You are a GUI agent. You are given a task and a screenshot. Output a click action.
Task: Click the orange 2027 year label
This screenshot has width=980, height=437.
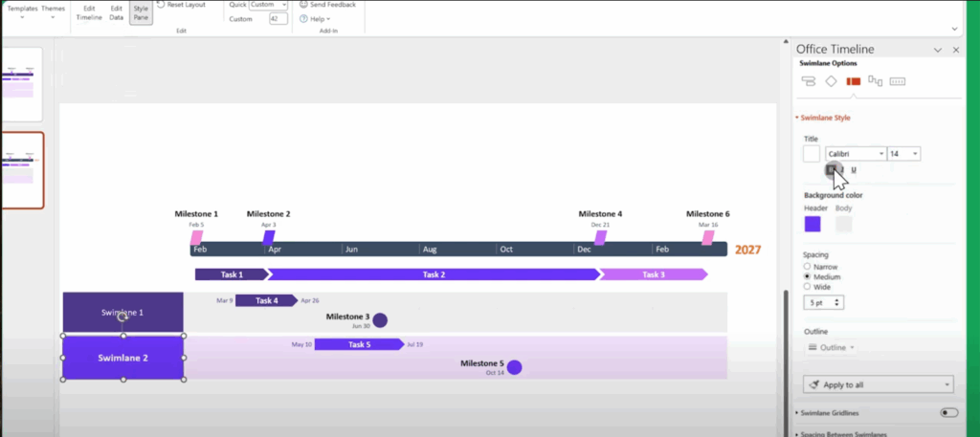[x=747, y=250]
